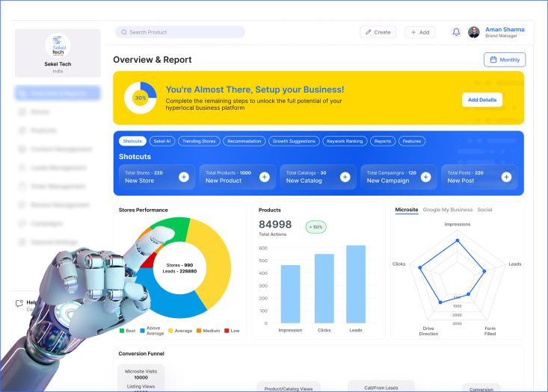Click the Create button
This screenshot has height=392, width=548.
pyautogui.click(x=378, y=32)
